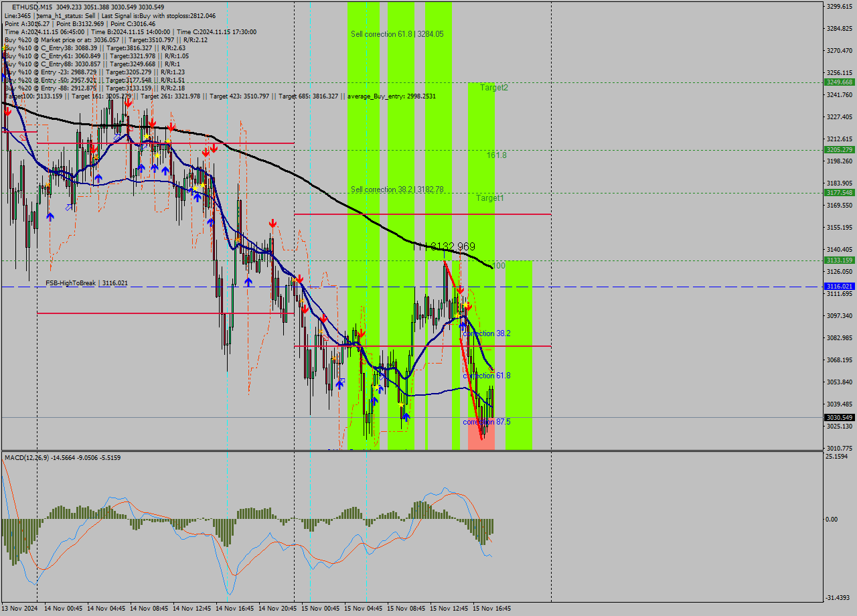The image size is (857, 616).
Task: Click the 3068.190 price axis value
Action: point(840,360)
